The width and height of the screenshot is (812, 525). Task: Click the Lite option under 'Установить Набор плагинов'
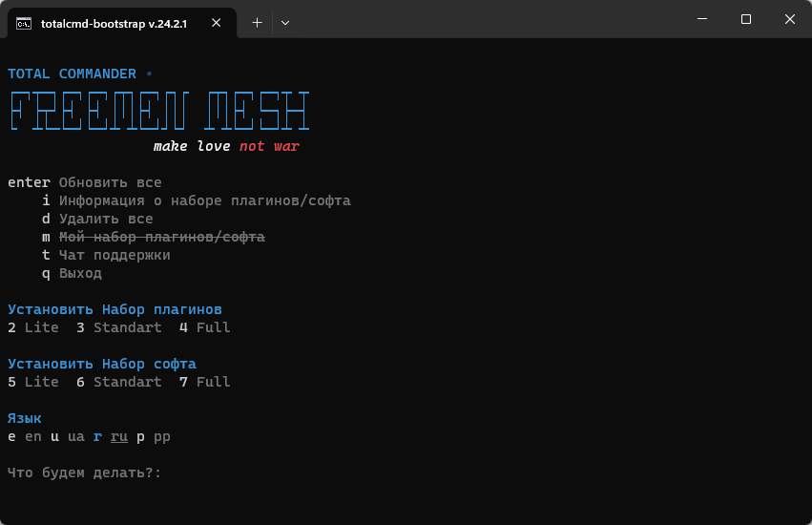pos(41,327)
